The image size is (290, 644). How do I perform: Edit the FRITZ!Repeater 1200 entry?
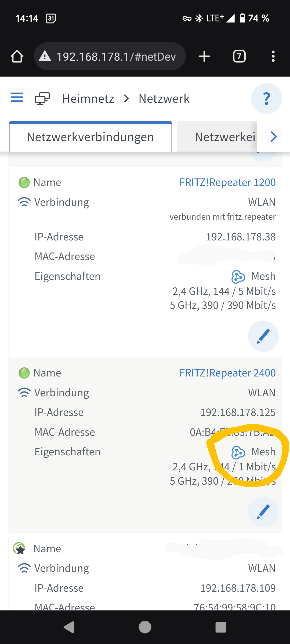click(x=263, y=336)
